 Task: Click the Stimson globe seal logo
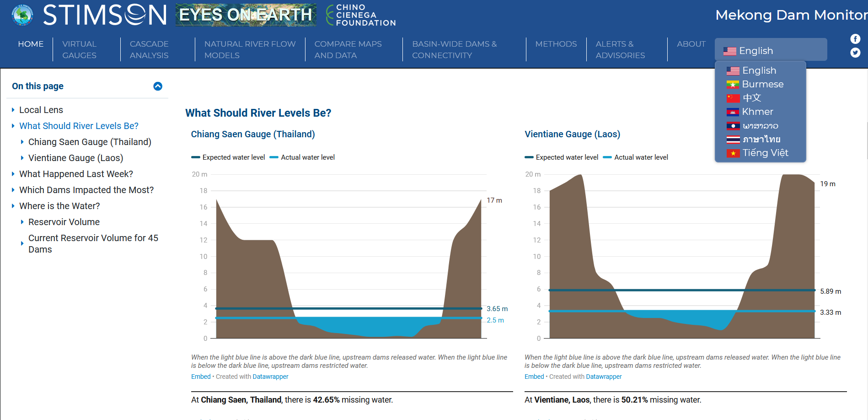[x=22, y=15]
